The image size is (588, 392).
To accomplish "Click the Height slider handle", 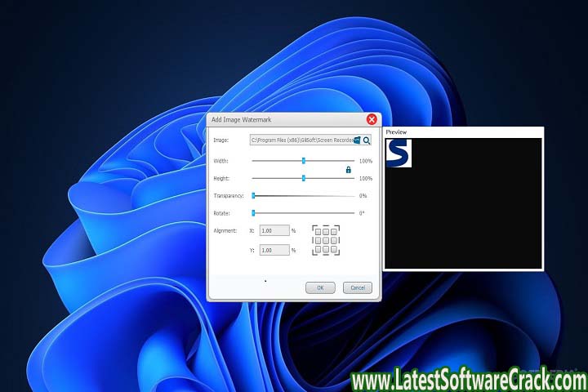I will tap(303, 178).
